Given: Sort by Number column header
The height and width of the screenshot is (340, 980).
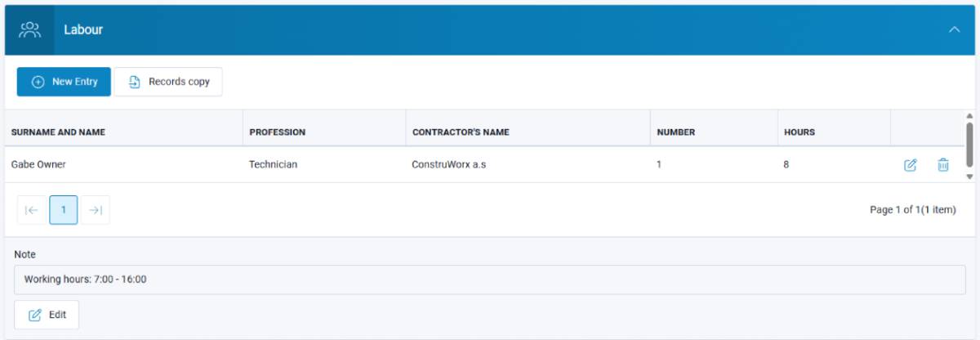Looking at the screenshot, I should 675,132.
